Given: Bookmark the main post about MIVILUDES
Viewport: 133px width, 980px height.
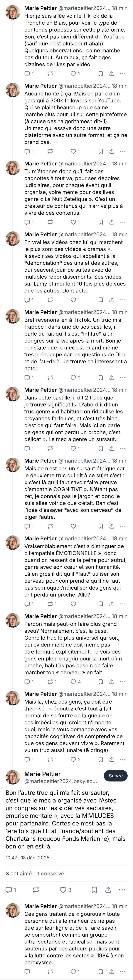Looking at the screenshot, I should coord(94,890).
